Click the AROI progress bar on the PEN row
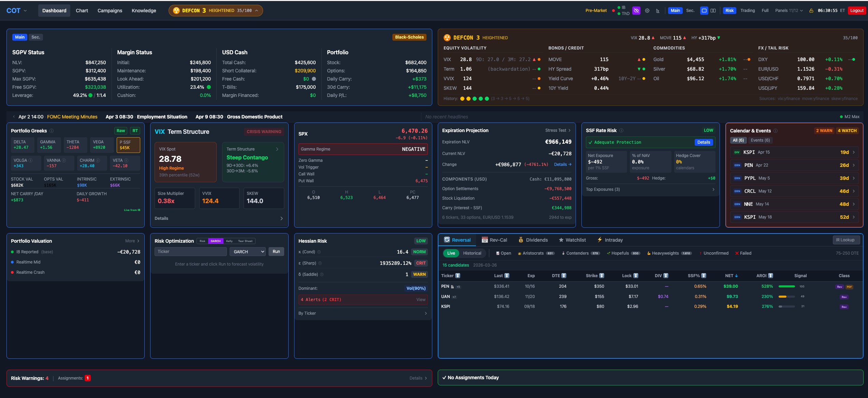Viewport: 868px width, 398px height. [x=787, y=286]
